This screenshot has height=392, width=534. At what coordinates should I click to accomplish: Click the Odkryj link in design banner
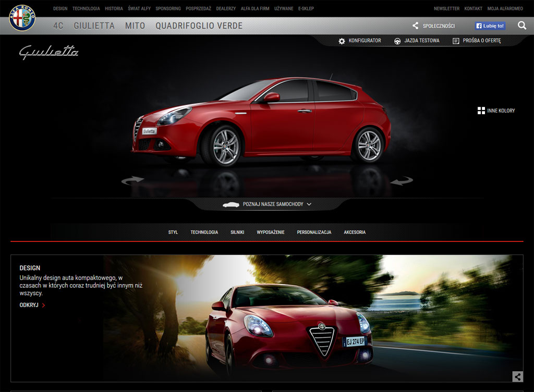(29, 305)
